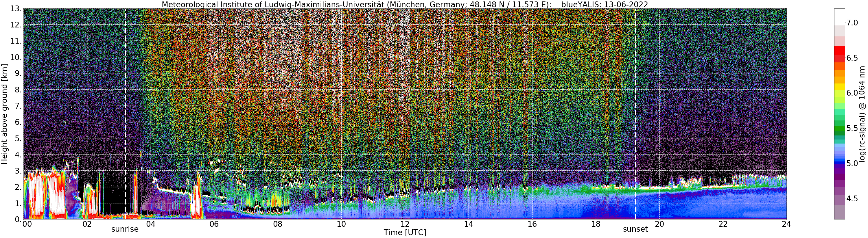The width and height of the screenshot is (868, 238).
Task: Click the 20 time tick label
Action: (x=659, y=224)
